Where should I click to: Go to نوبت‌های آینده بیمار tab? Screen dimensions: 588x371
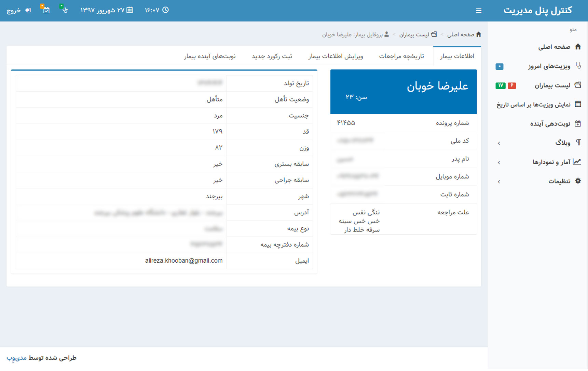[210, 56]
